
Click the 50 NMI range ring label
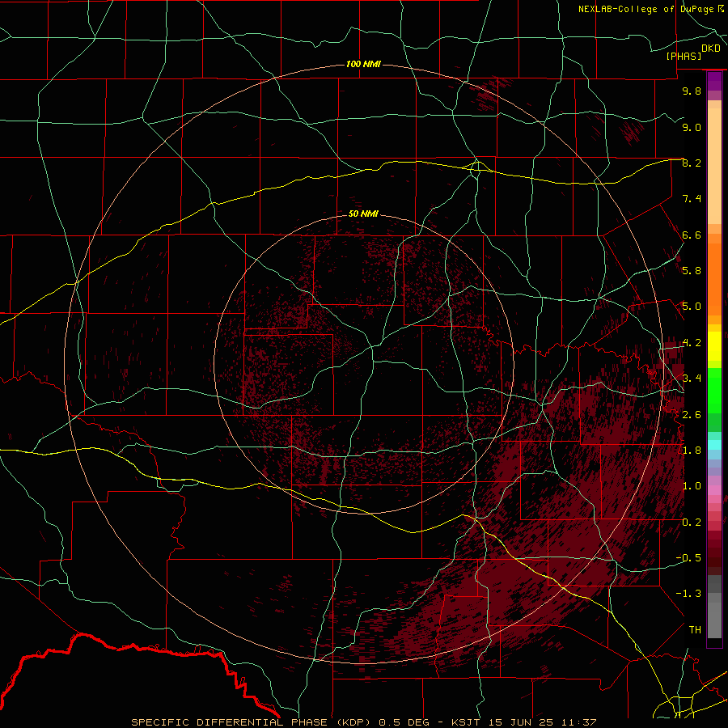363,214
